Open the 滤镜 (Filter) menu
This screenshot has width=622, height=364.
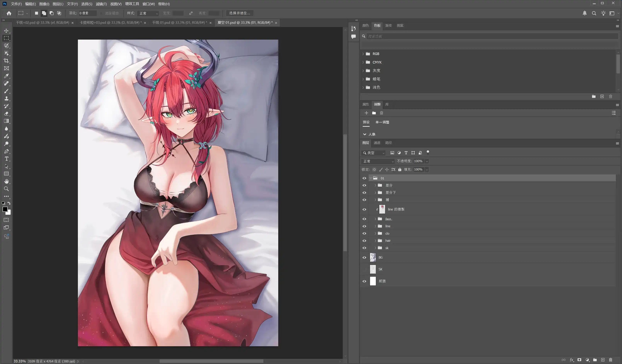[101, 4]
